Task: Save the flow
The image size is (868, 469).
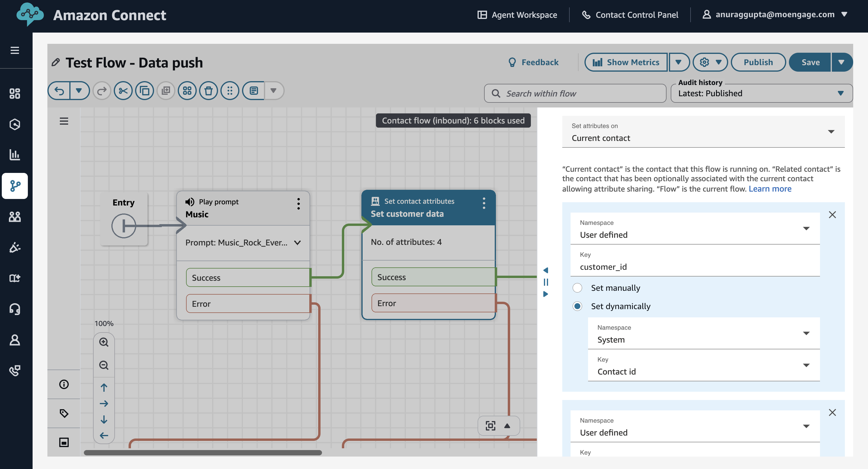Action: [811, 62]
